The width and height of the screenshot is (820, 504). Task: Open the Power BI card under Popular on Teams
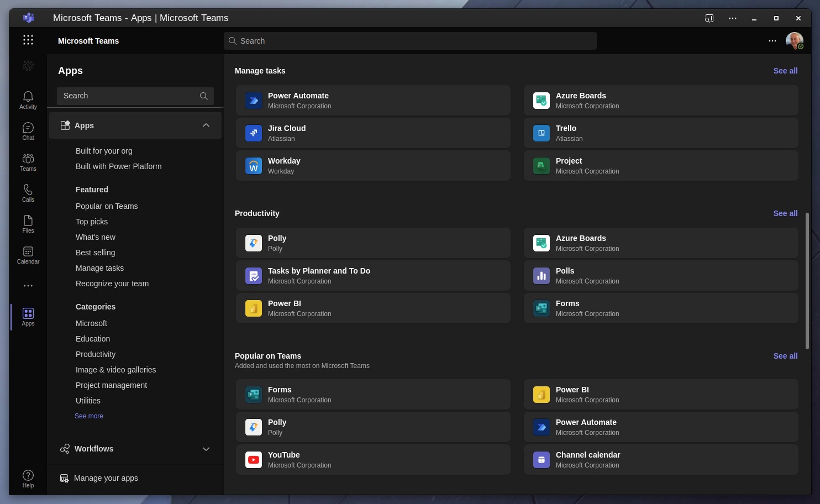pyautogui.click(x=661, y=395)
